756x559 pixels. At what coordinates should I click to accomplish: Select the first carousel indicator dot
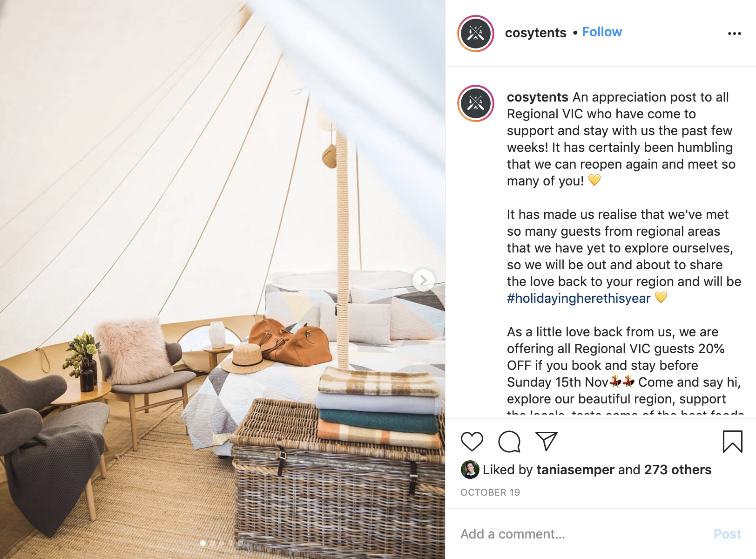coord(203,543)
